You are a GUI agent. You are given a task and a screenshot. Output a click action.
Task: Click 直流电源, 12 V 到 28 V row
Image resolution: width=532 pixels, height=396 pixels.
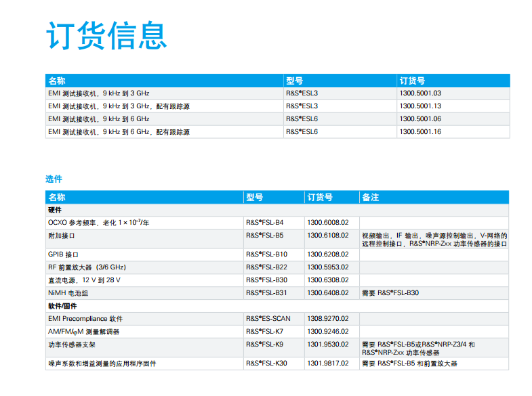[x=277, y=280]
